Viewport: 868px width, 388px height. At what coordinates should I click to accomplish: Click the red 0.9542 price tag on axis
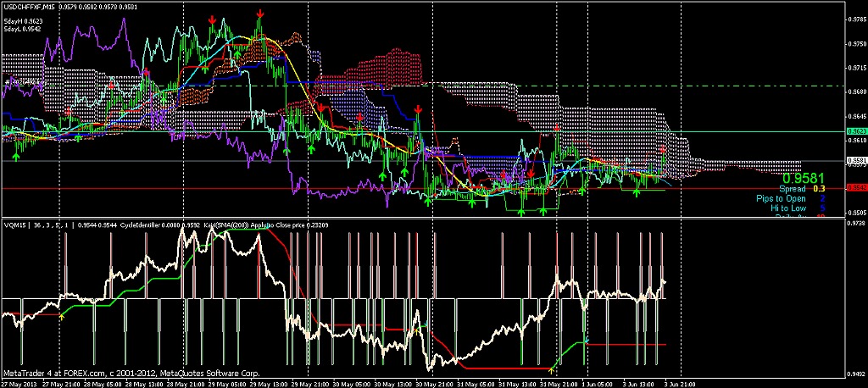pyautogui.click(x=856, y=188)
